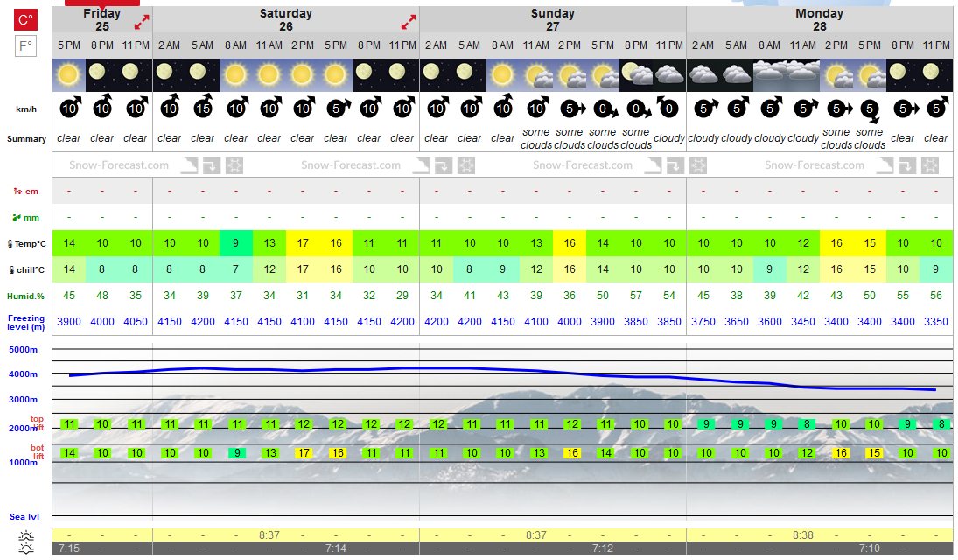
Task: Click the Saturday 8 AM wind chill cell 7
Action: (236, 269)
